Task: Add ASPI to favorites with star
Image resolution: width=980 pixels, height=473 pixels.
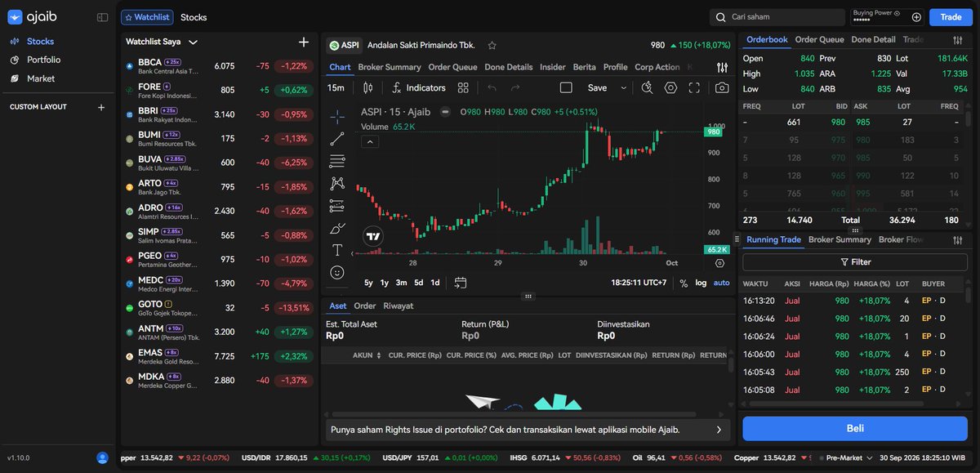Action: point(492,46)
